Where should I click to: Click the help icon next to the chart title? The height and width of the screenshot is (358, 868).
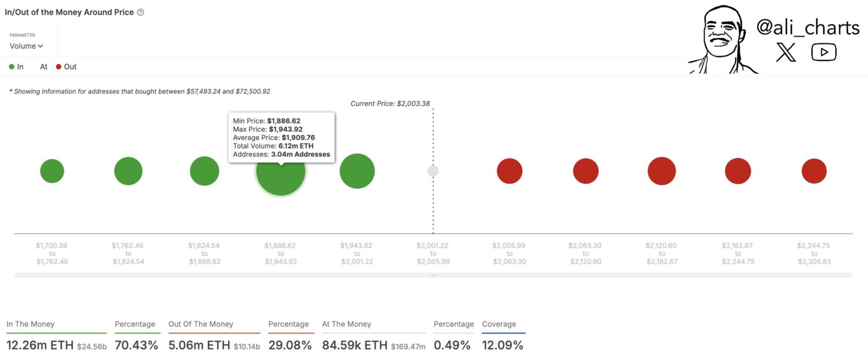[x=140, y=12]
